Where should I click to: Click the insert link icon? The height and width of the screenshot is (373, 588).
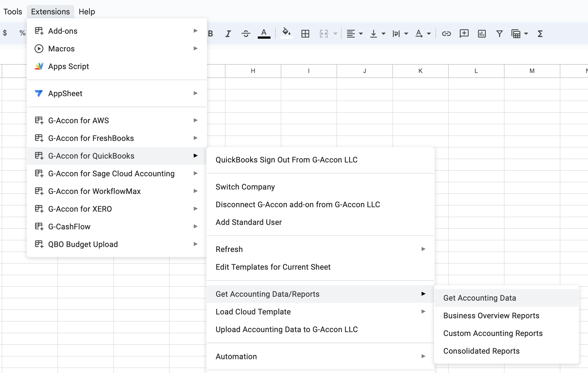447,34
